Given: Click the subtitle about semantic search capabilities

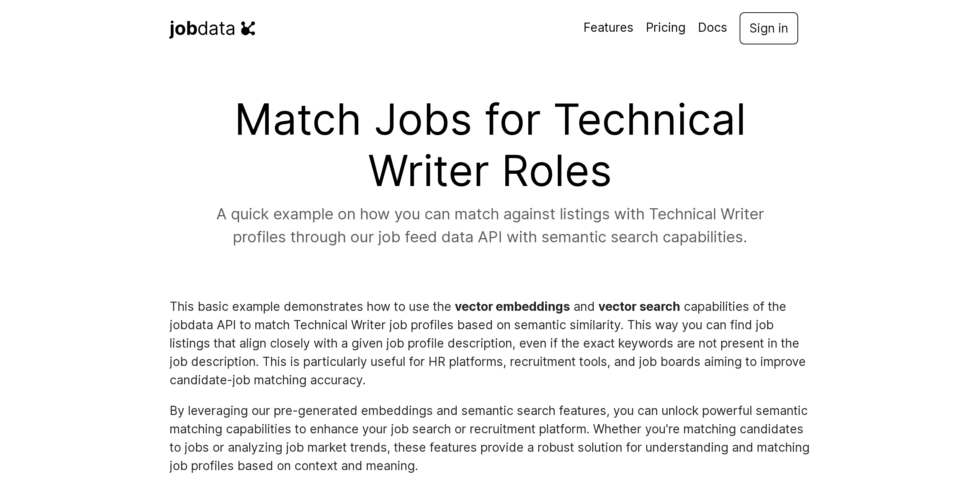Looking at the screenshot, I should tap(490, 225).
